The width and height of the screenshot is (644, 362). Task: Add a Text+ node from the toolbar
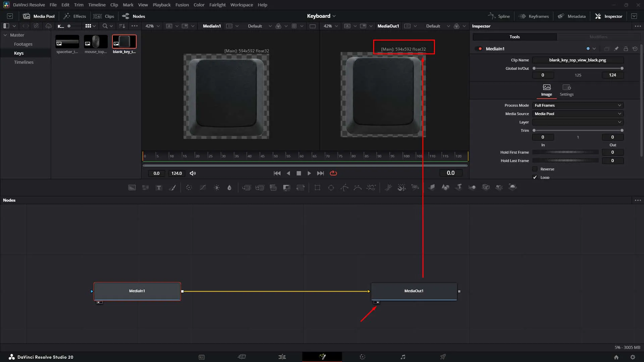click(159, 188)
